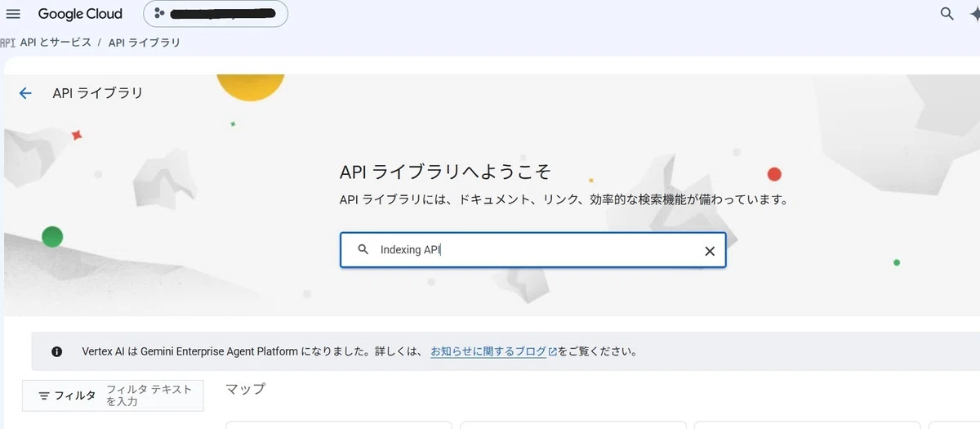Click the API ライブラリ page title
The height and width of the screenshot is (429, 980).
98,93
